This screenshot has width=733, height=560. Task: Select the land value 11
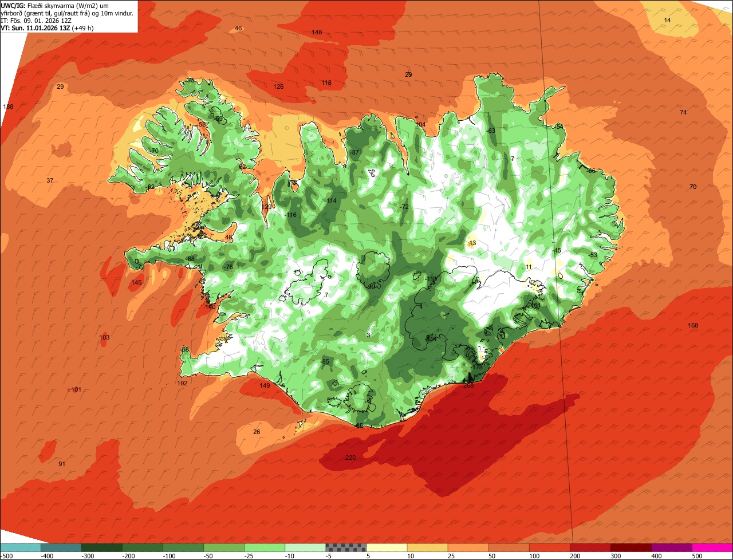click(x=529, y=267)
